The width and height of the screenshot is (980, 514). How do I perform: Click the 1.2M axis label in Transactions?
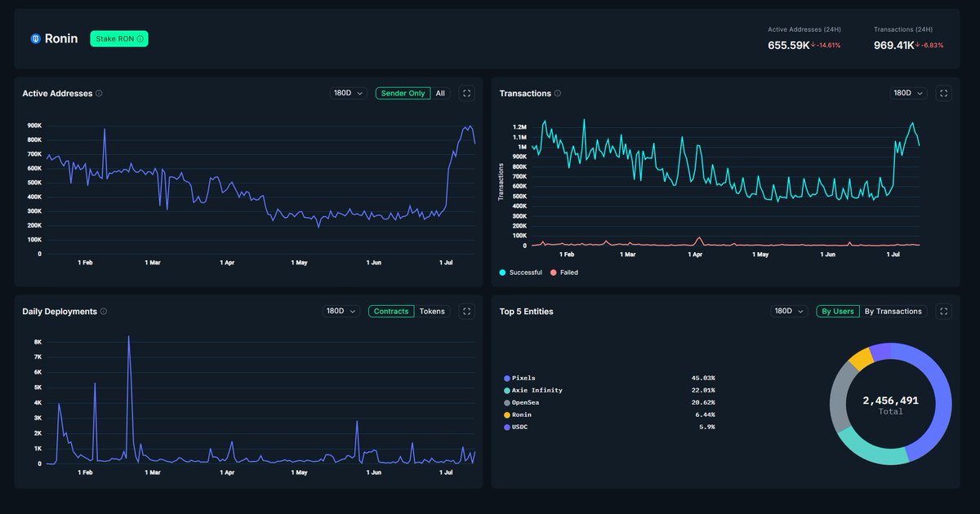(x=519, y=127)
